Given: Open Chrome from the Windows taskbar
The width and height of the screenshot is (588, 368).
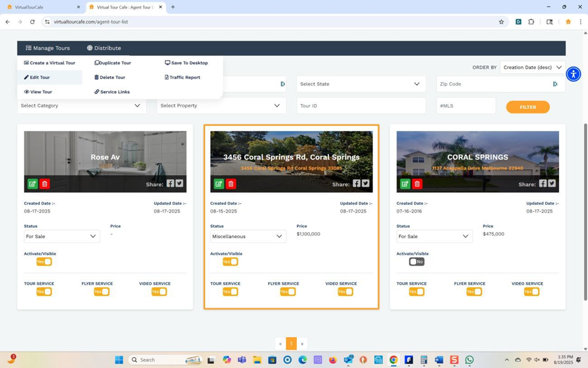Looking at the screenshot, I should tap(393, 360).
